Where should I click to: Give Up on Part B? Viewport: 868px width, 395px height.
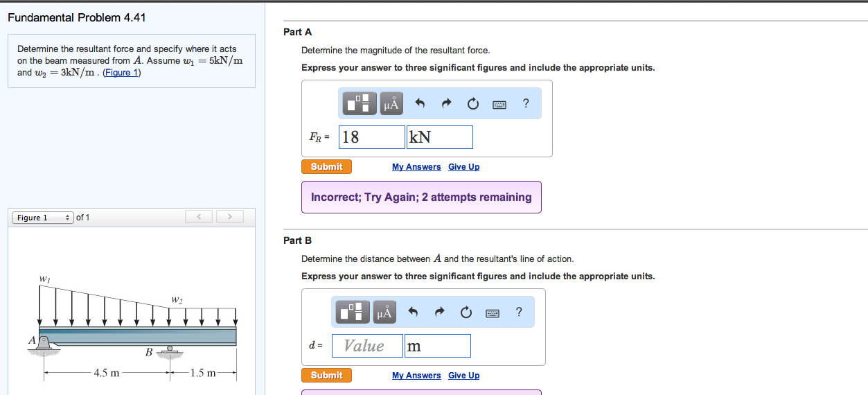[x=463, y=376]
